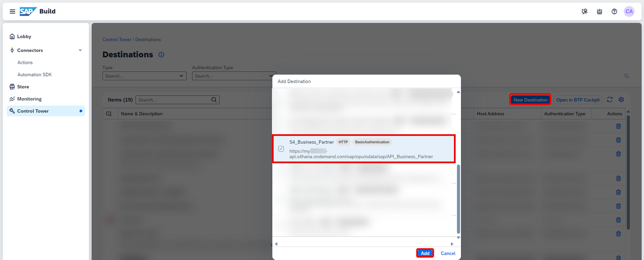Follow the Control Tower breadcrumb link
The width and height of the screenshot is (644, 260).
pyautogui.click(x=117, y=40)
